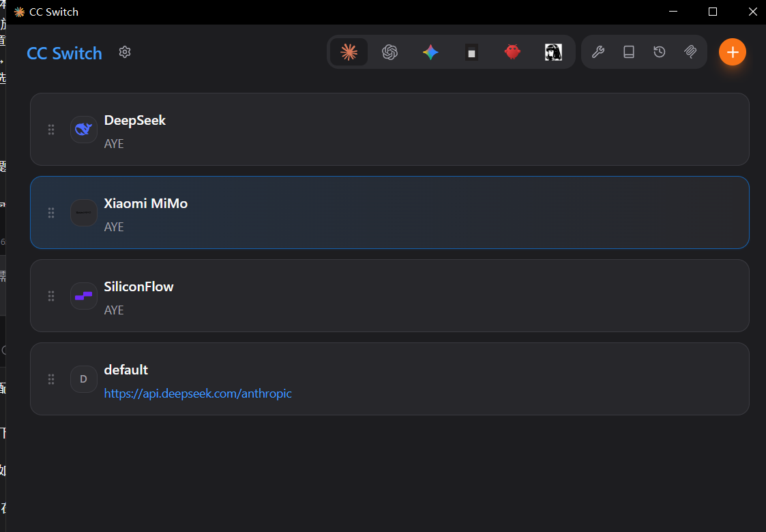Select the black-and-white portrait app icon
Image resolution: width=766 pixels, height=532 pixels.
tap(553, 52)
